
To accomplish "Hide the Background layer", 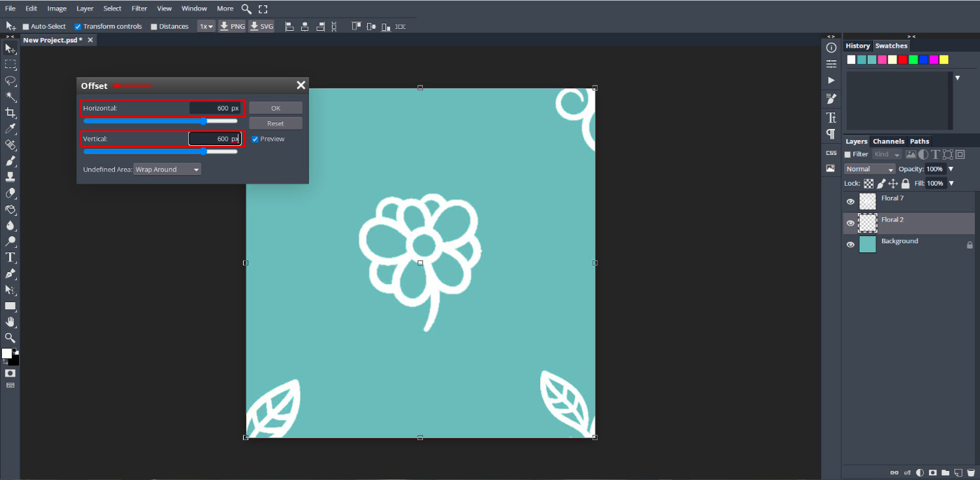I will pyautogui.click(x=851, y=245).
